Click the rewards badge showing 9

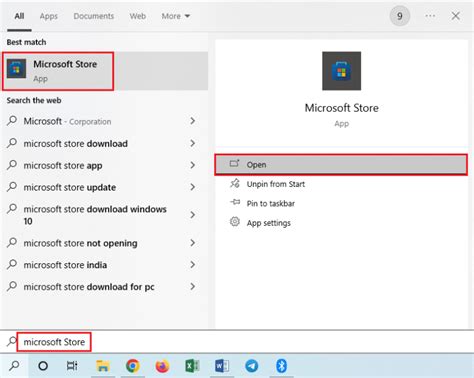[400, 16]
